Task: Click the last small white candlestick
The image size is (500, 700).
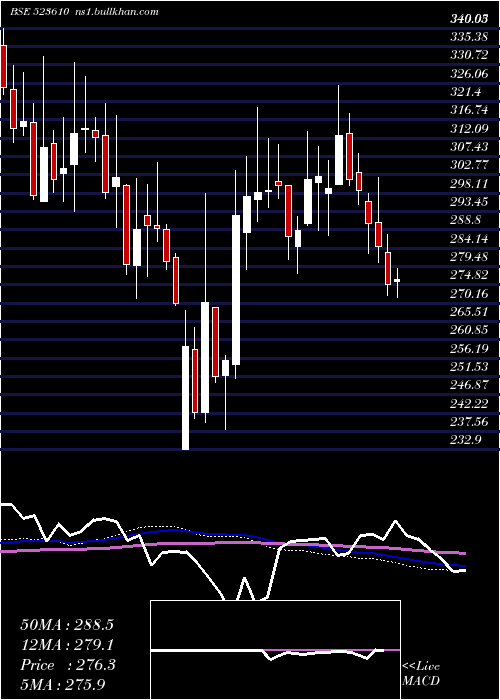Action: point(397,280)
